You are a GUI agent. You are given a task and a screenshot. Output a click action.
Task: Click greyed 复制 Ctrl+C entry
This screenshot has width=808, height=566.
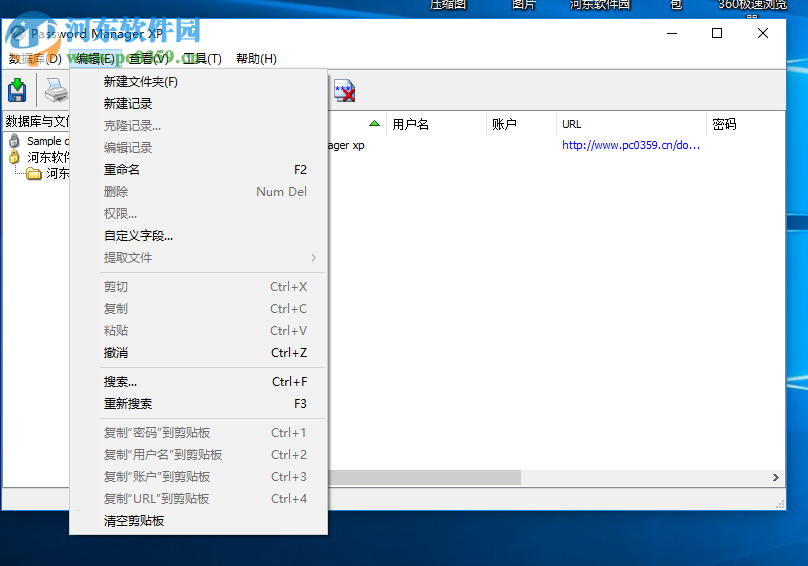click(x=198, y=309)
